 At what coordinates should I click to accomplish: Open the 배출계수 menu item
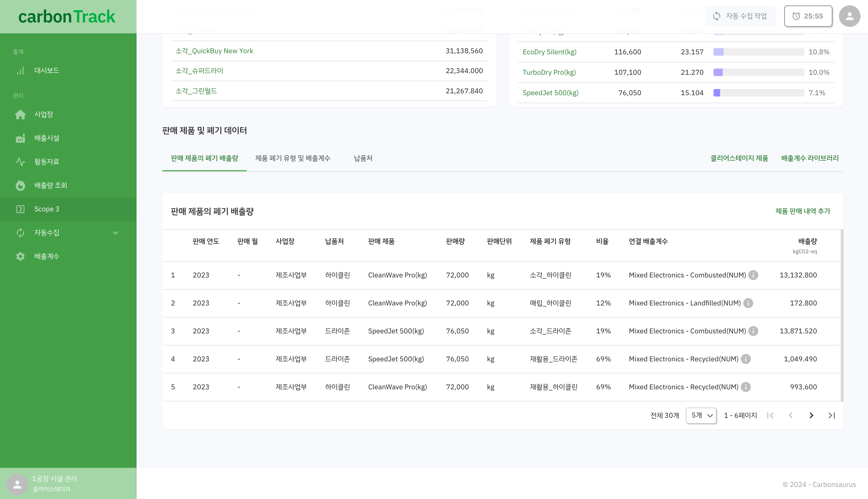[x=68, y=256]
